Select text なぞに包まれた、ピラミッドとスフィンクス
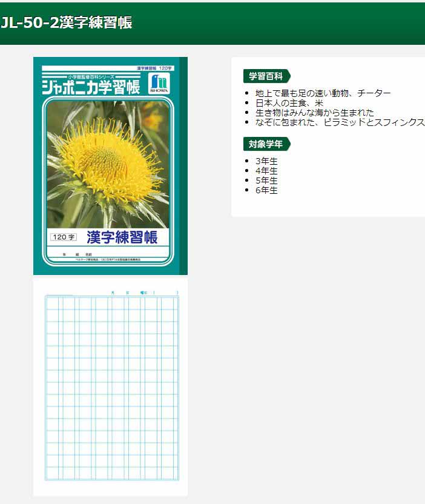The width and height of the screenshot is (425, 504). (340, 122)
